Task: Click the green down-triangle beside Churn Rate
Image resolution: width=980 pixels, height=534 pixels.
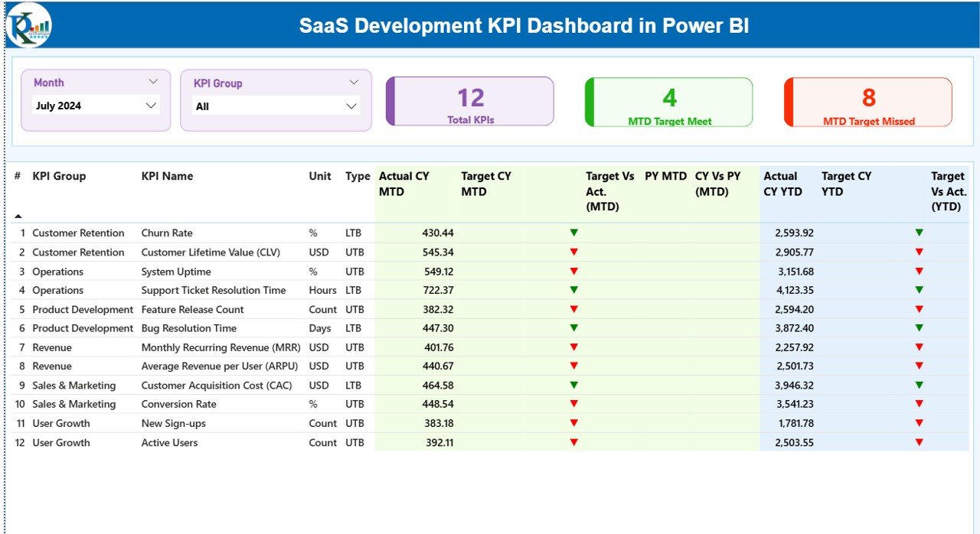Action: click(x=574, y=233)
